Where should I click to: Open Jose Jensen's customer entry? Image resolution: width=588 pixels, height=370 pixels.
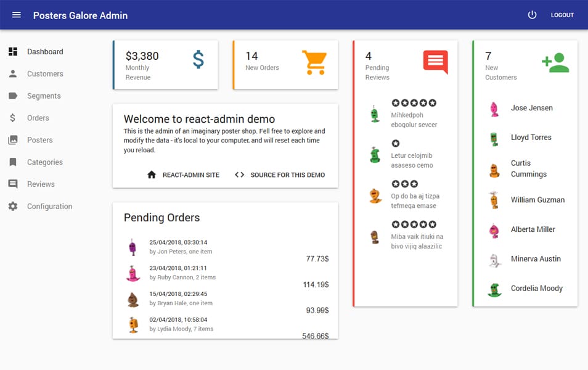click(x=531, y=108)
